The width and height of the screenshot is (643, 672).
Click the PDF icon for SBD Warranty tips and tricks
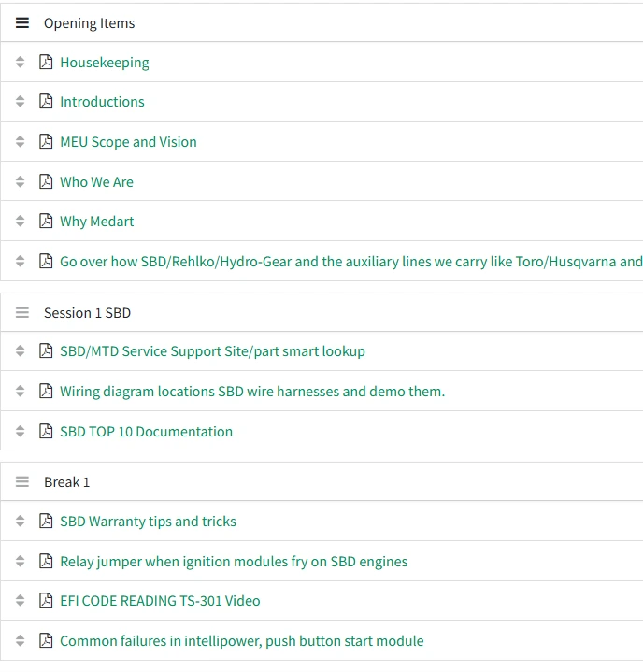point(46,521)
